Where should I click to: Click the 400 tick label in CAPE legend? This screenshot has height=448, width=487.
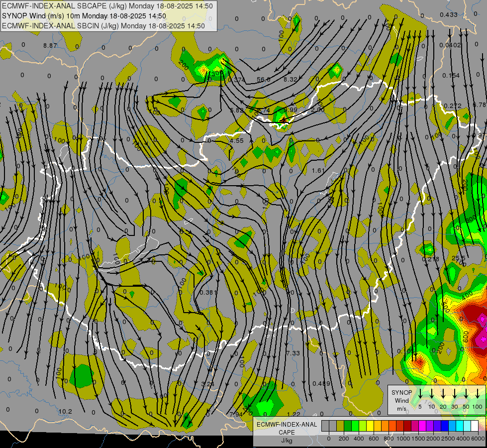pos(359,439)
